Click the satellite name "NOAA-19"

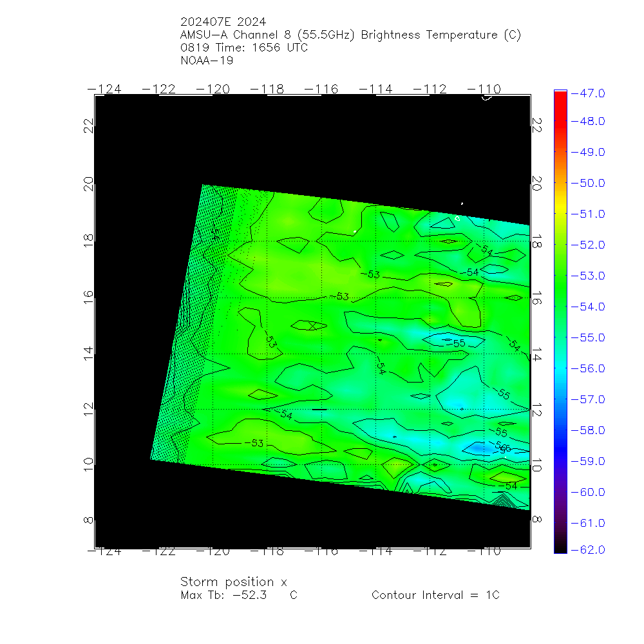click(x=207, y=61)
